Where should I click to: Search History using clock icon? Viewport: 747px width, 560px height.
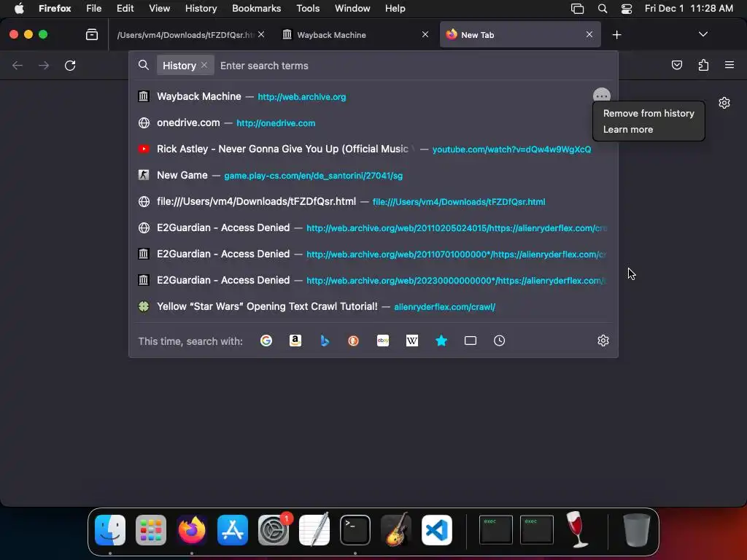click(499, 341)
